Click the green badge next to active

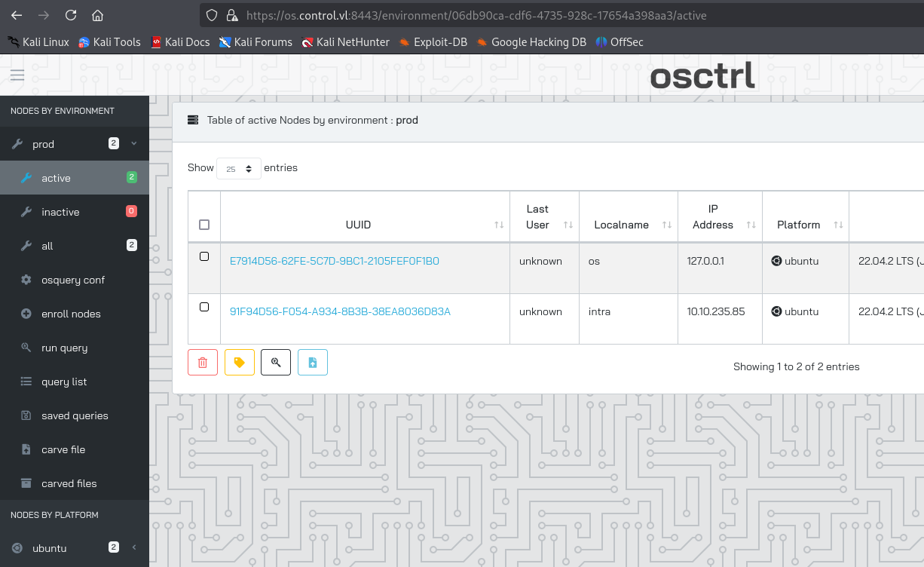pyautogui.click(x=132, y=177)
